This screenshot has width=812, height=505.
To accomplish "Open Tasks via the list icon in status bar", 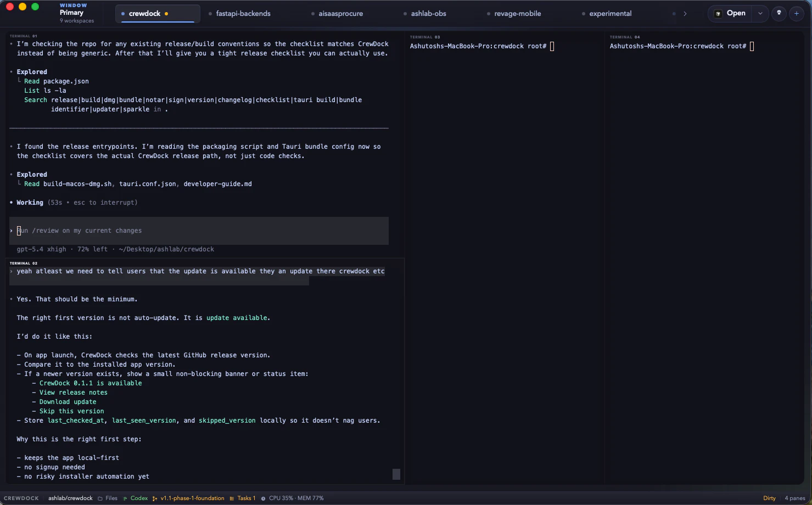I will (232, 498).
